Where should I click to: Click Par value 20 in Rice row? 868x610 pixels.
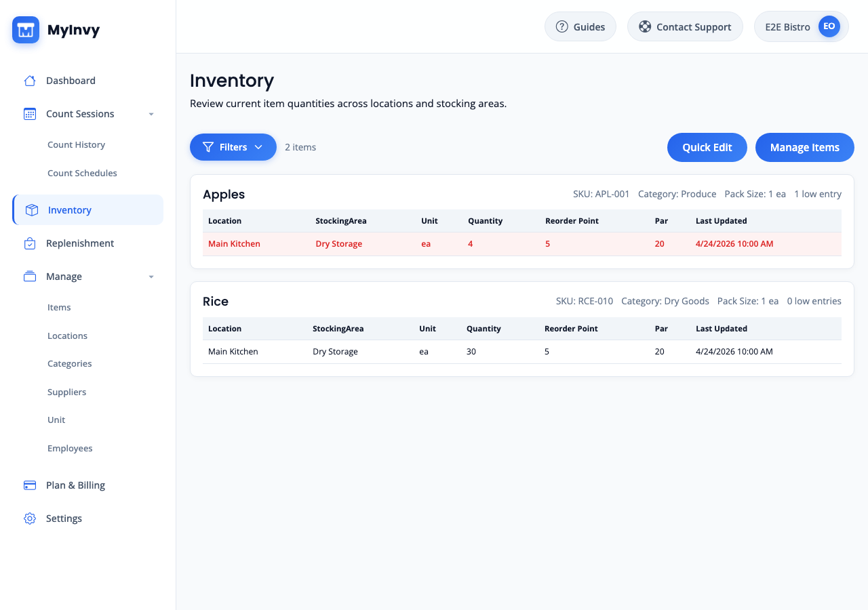(660, 352)
